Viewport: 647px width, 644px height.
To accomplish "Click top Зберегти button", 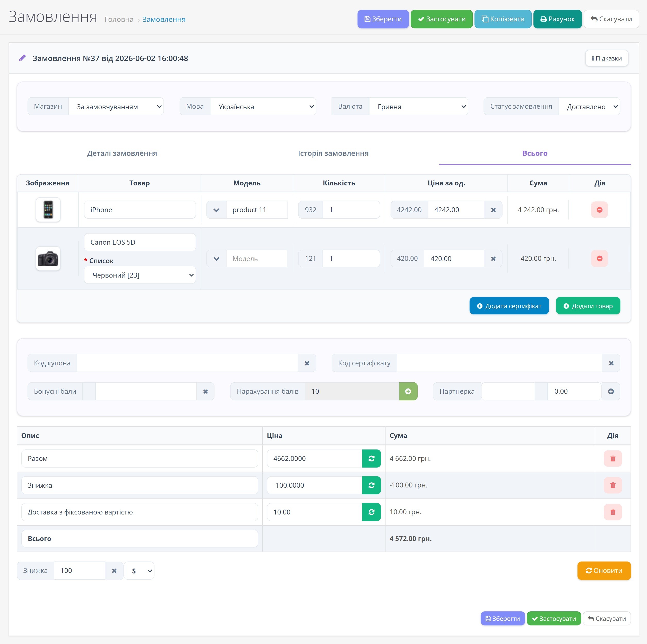I will point(383,19).
